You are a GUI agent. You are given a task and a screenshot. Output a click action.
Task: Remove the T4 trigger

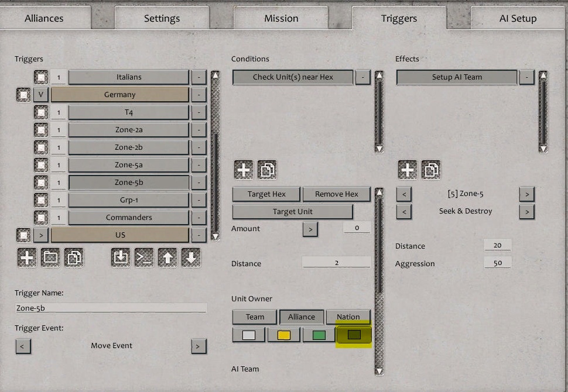[x=199, y=112]
